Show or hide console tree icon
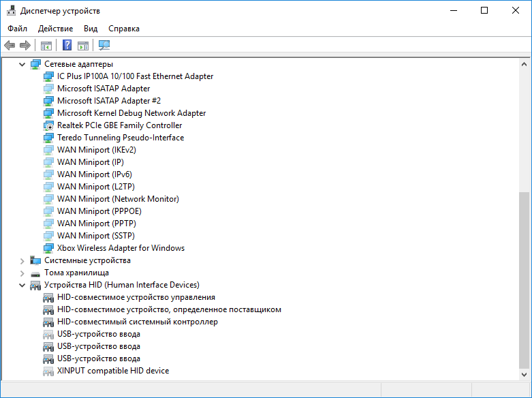 [46, 45]
